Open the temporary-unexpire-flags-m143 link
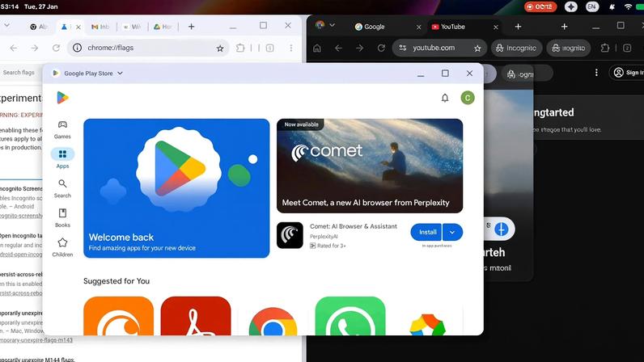The width and height of the screenshot is (644, 362). pos(36,340)
